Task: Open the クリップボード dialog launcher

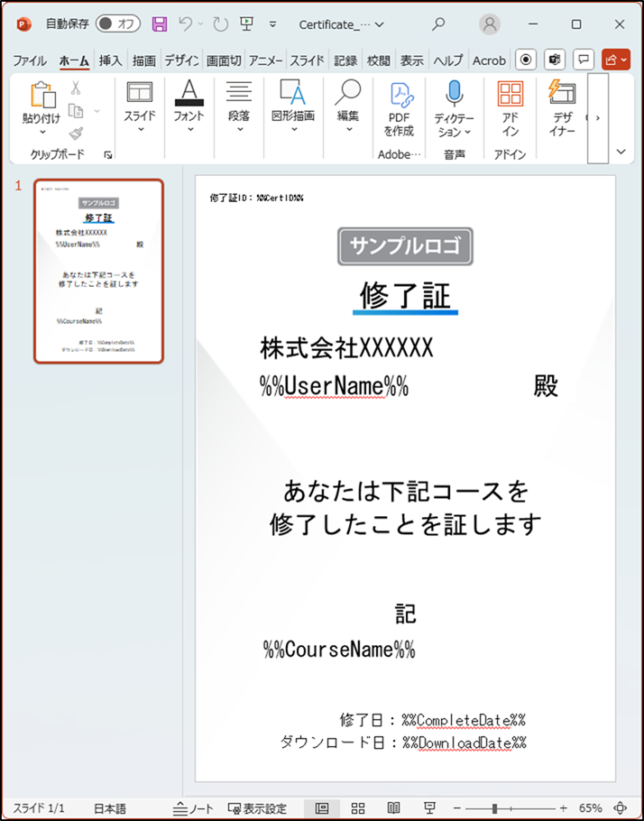Action: point(108,155)
